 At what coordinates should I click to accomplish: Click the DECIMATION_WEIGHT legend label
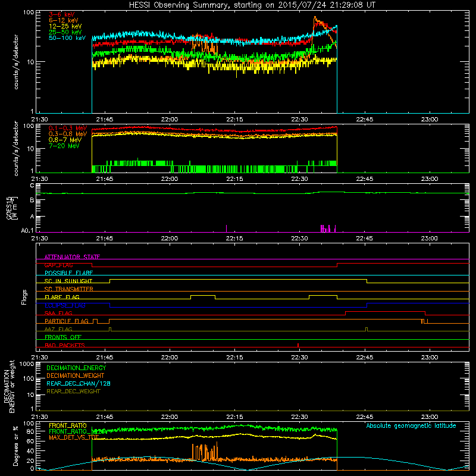click(x=76, y=376)
